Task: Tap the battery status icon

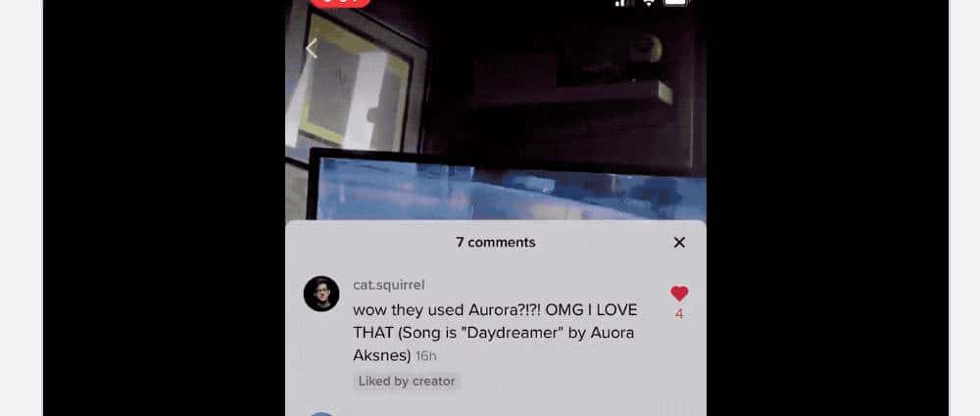Action: 676,3
